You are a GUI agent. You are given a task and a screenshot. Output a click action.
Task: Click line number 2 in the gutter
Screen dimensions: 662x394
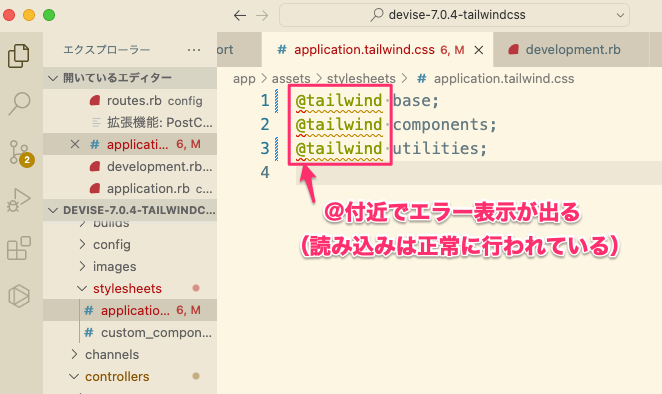(265, 125)
